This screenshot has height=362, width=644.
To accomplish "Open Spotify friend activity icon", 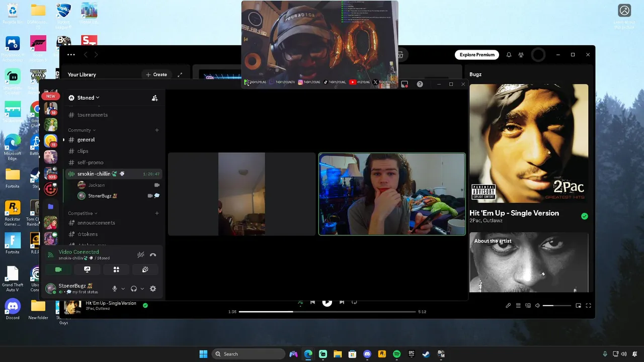I will pos(521,55).
